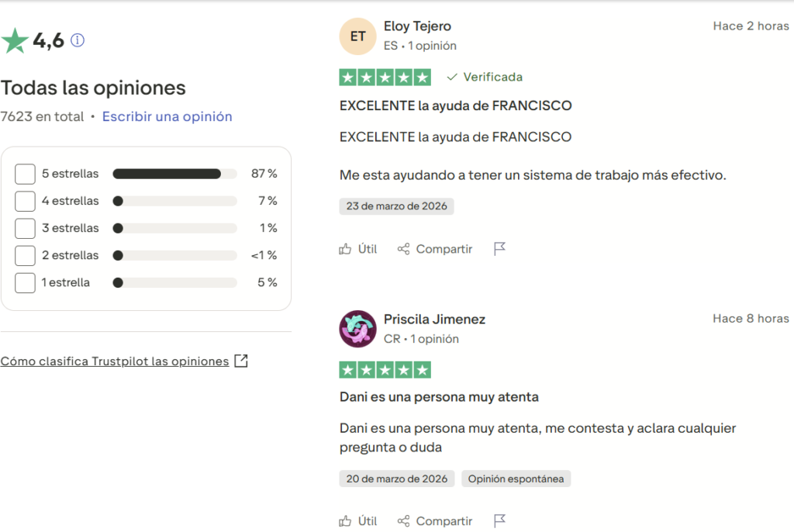Click Cómo clasifica Trustpilot las opiniones
This screenshot has height=532, width=794.
click(115, 361)
